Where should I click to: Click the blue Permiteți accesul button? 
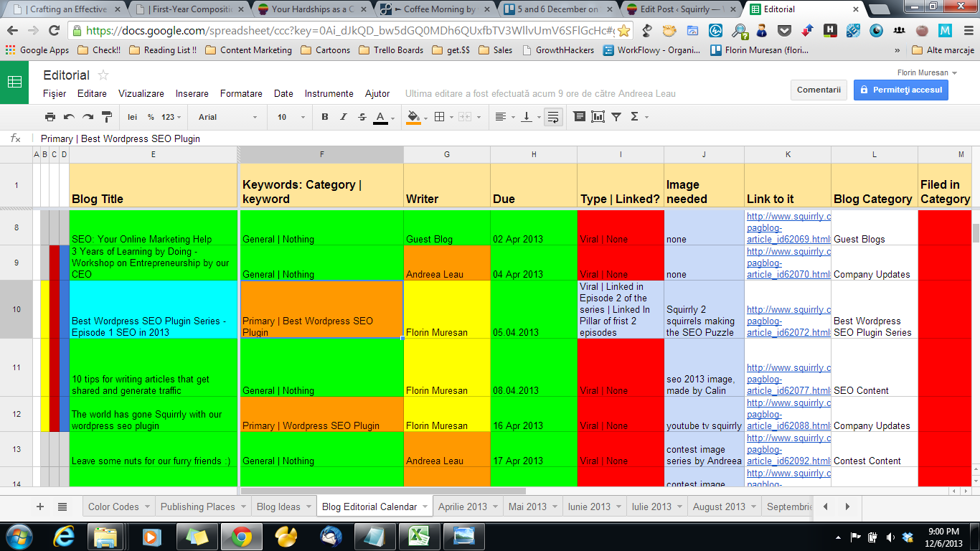pos(900,90)
